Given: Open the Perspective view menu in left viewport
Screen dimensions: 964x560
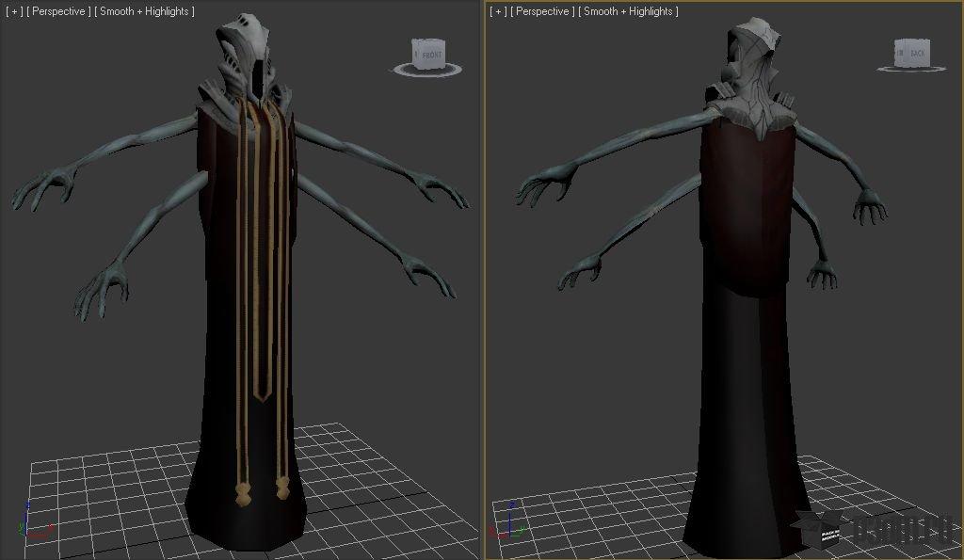Looking at the screenshot, I should tap(58, 11).
